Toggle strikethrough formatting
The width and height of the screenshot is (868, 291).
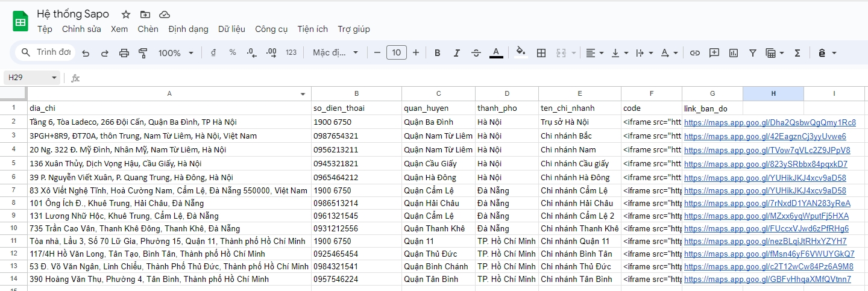point(476,53)
